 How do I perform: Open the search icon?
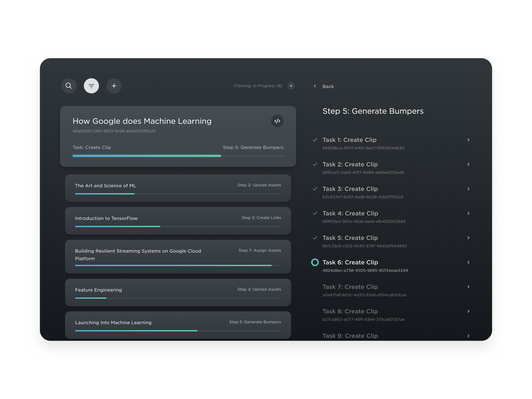69,86
